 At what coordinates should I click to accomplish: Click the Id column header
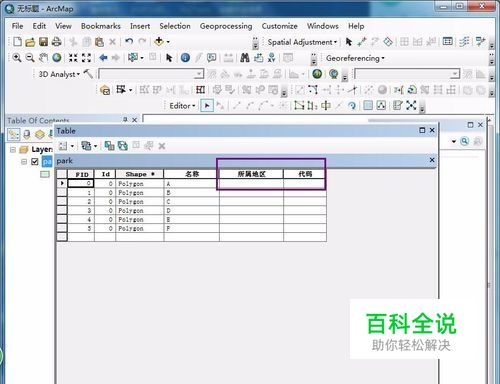[x=105, y=174]
